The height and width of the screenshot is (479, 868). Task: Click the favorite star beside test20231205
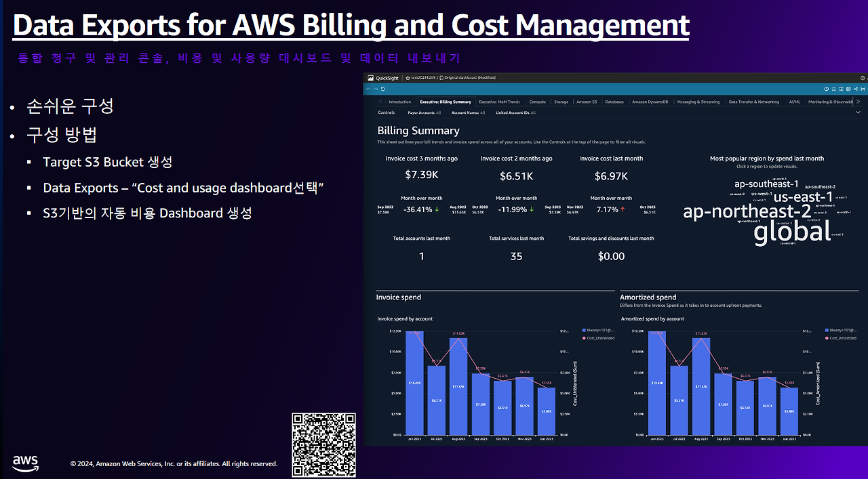tap(408, 78)
